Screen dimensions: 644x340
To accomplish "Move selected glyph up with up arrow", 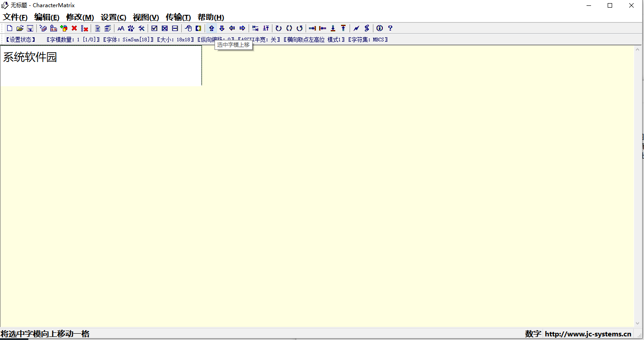I will pos(211,28).
